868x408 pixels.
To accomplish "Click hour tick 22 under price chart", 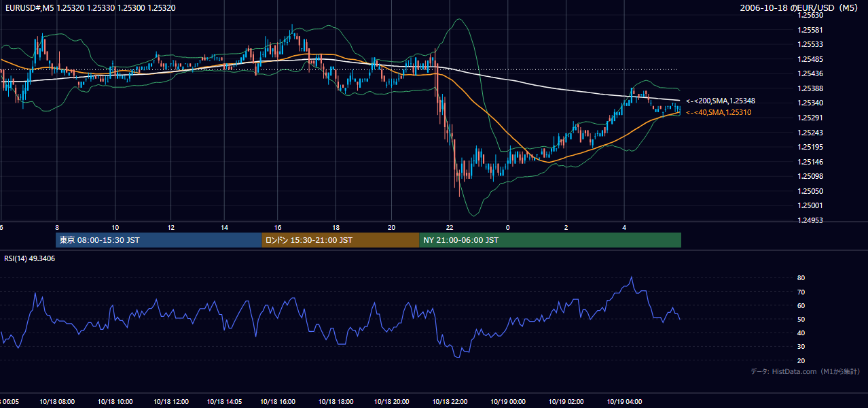I will point(450,228).
